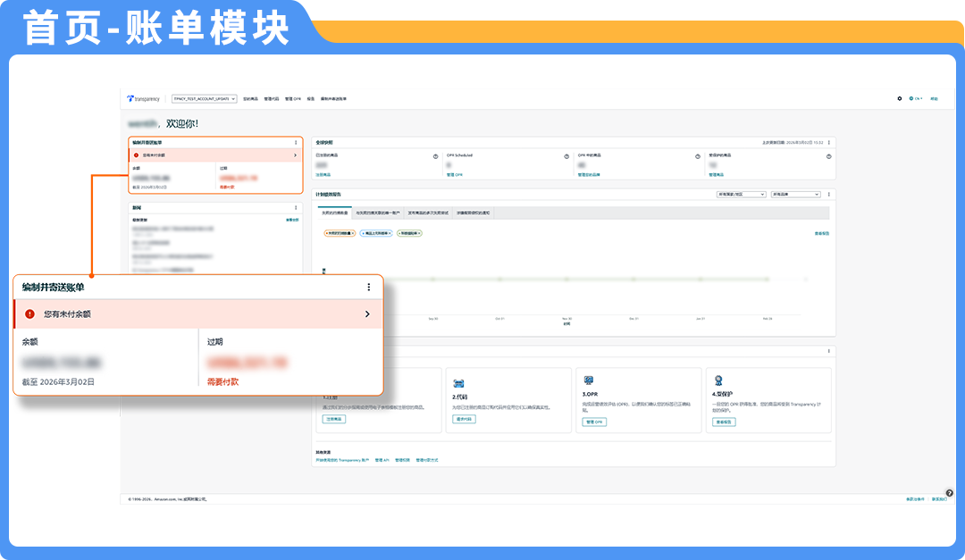
Task: Open the 所有渠道/地区 dropdown
Action: tap(742, 194)
